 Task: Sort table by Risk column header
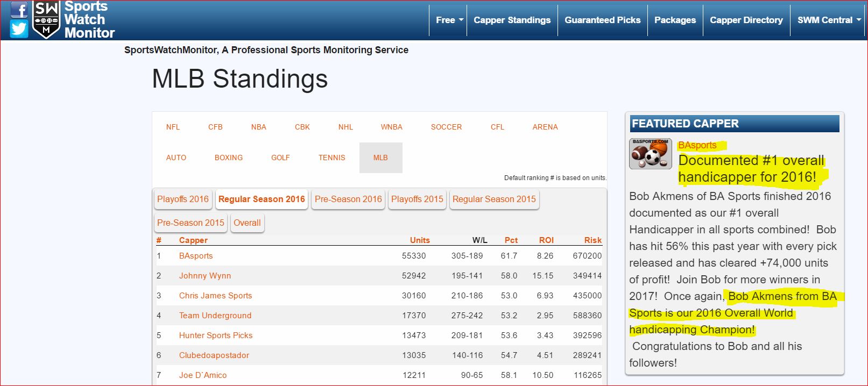pos(593,240)
